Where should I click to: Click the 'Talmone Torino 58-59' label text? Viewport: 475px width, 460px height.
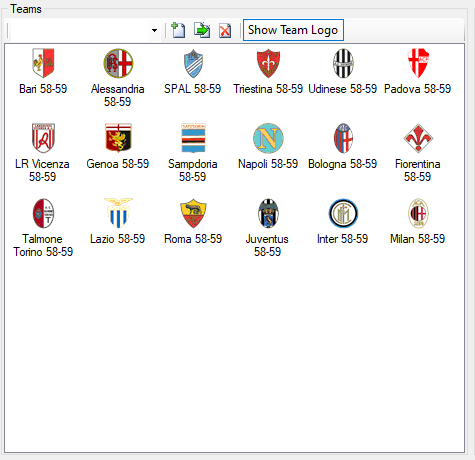pos(43,245)
